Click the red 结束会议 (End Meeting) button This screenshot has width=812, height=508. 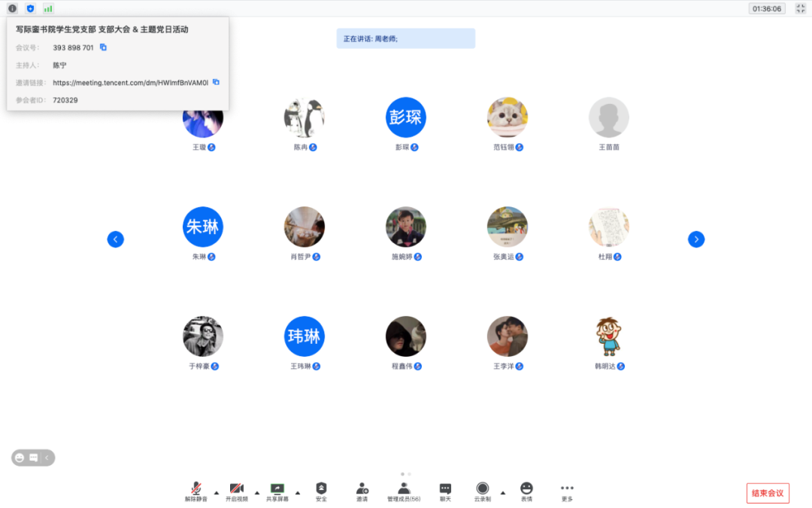click(768, 494)
